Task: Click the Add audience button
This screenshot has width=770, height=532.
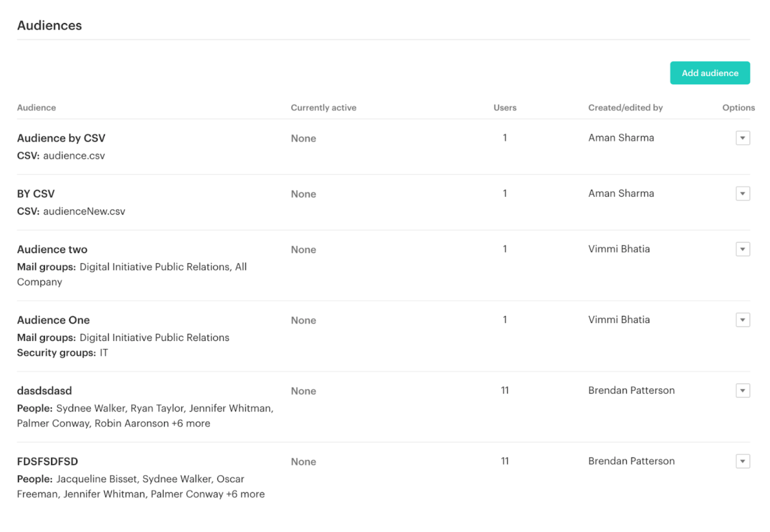Action: (x=709, y=73)
